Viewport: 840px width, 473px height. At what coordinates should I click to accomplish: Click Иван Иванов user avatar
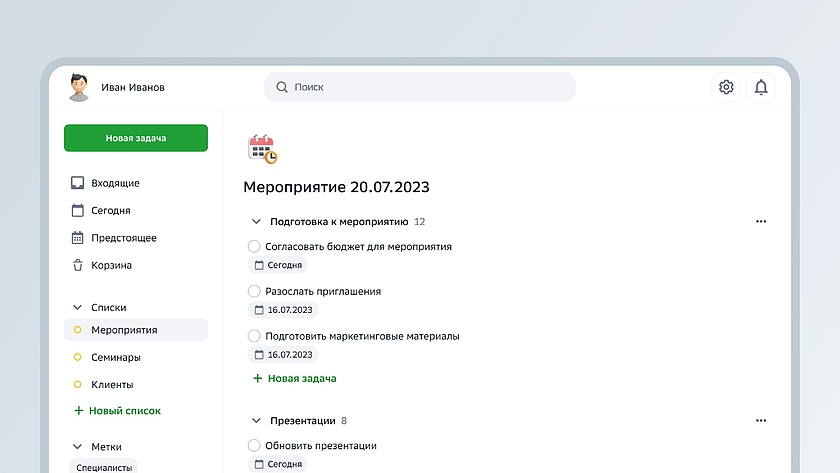[79, 87]
